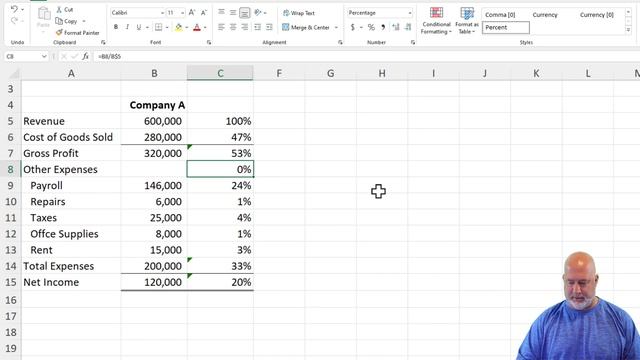Select column B header
This screenshot has width=640, height=360.
(x=154, y=73)
